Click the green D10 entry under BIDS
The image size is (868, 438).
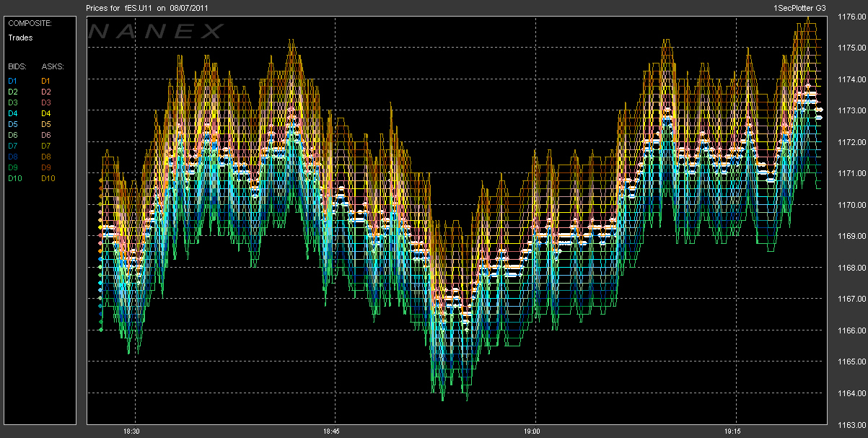click(x=14, y=178)
